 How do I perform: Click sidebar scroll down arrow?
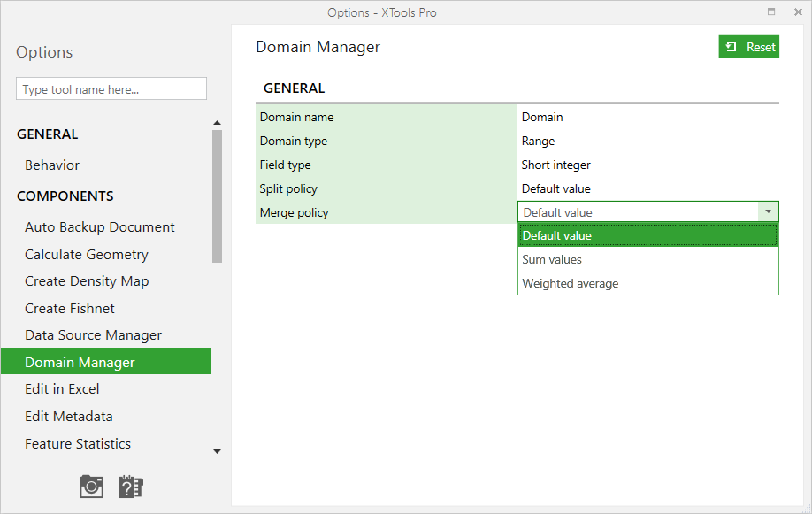pos(217,452)
